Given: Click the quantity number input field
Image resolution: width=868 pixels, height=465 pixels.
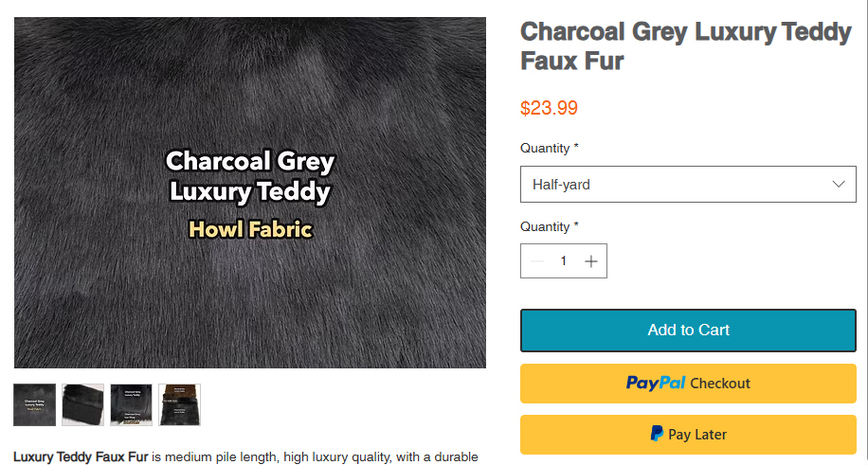Looking at the screenshot, I should [x=564, y=261].
